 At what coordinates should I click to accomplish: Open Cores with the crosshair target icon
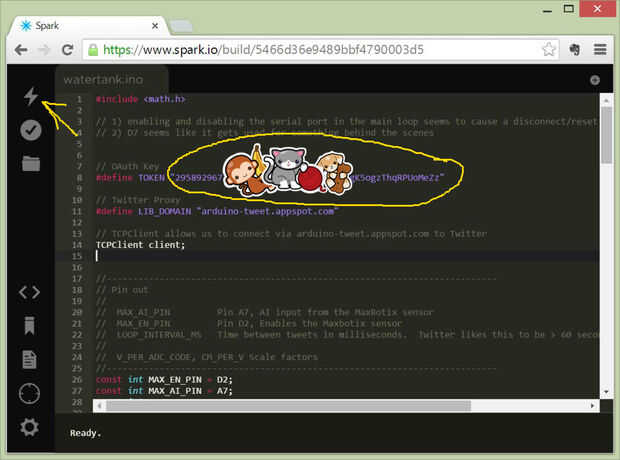tap(30, 394)
